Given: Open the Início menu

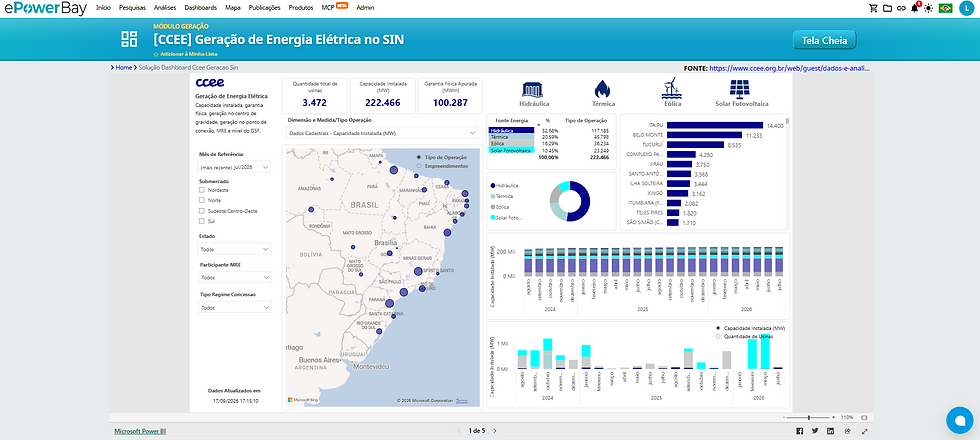Looking at the screenshot, I should pyautogui.click(x=104, y=8).
